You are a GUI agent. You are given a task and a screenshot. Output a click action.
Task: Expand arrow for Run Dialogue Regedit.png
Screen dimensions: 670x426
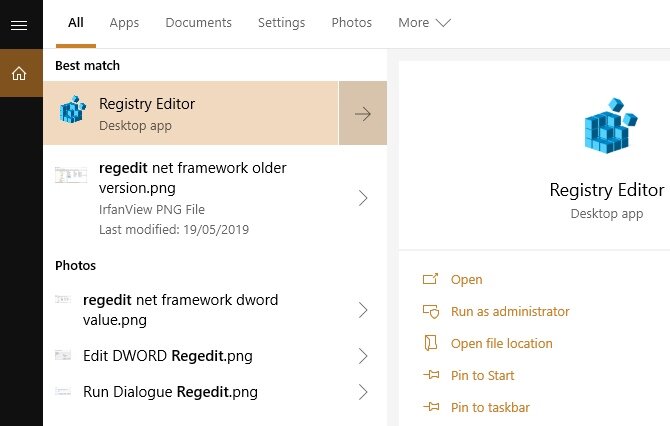[x=363, y=392]
